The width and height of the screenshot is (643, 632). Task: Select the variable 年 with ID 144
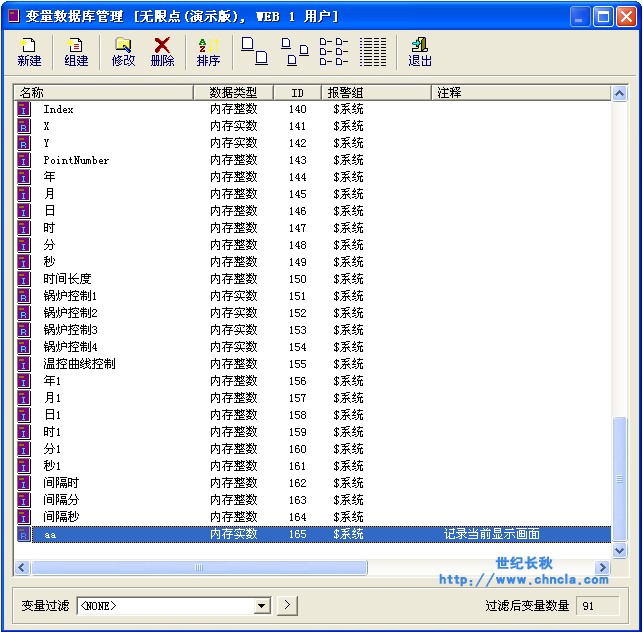(x=49, y=177)
